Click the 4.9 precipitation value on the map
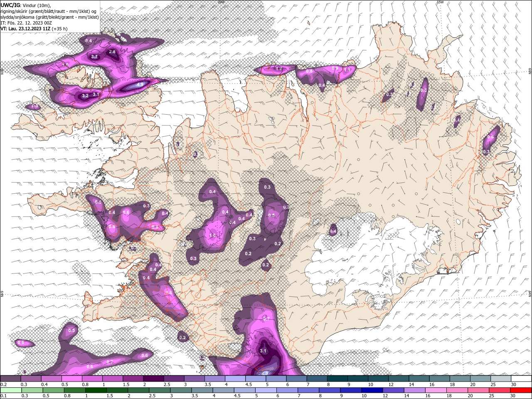 click(140, 84)
